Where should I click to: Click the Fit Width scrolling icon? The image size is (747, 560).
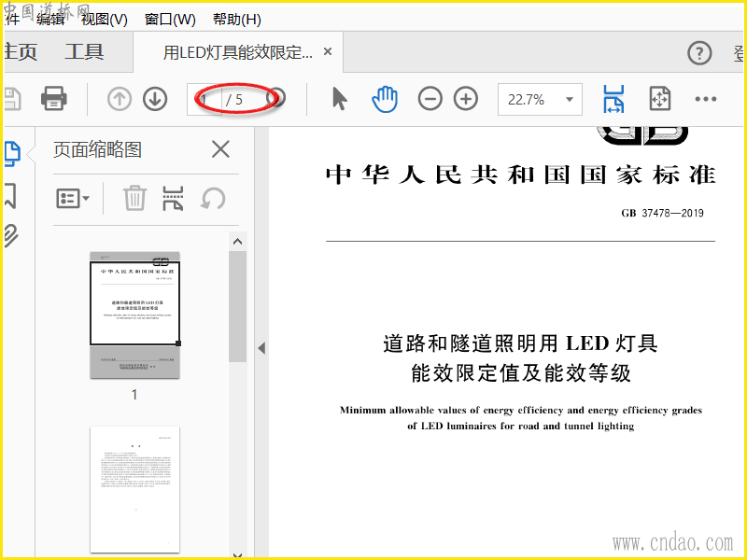[x=613, y=99]
